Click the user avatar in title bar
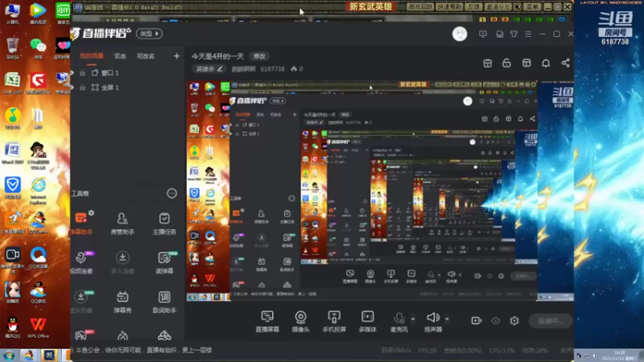The height and width of the screenshot is (362, 644). click(460, 34)
